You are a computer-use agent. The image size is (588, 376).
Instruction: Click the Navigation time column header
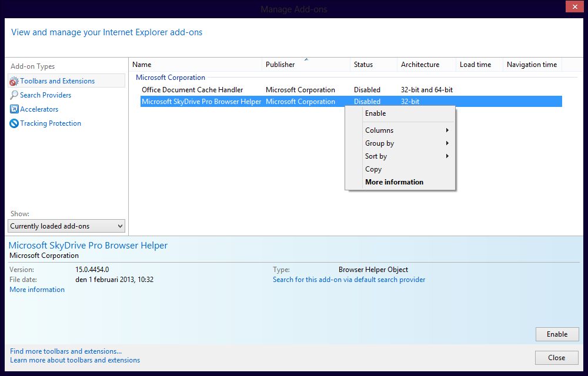point(532,65)
